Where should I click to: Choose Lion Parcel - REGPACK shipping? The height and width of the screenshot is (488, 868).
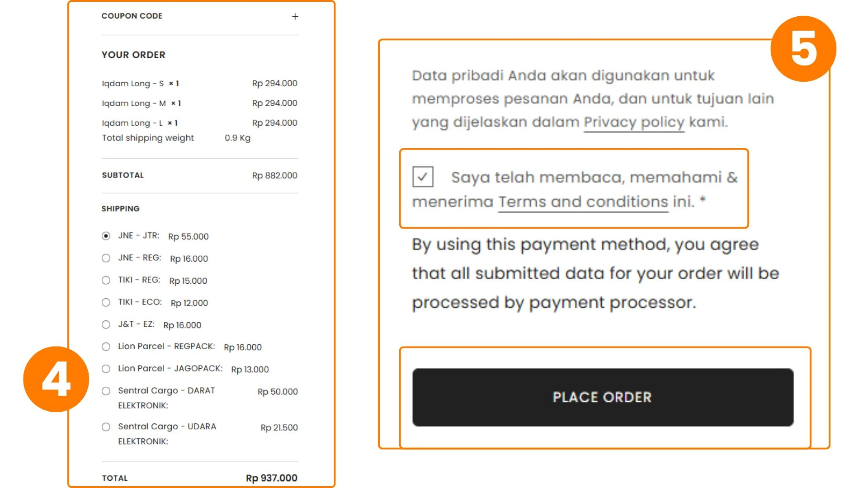pos(106,347)
